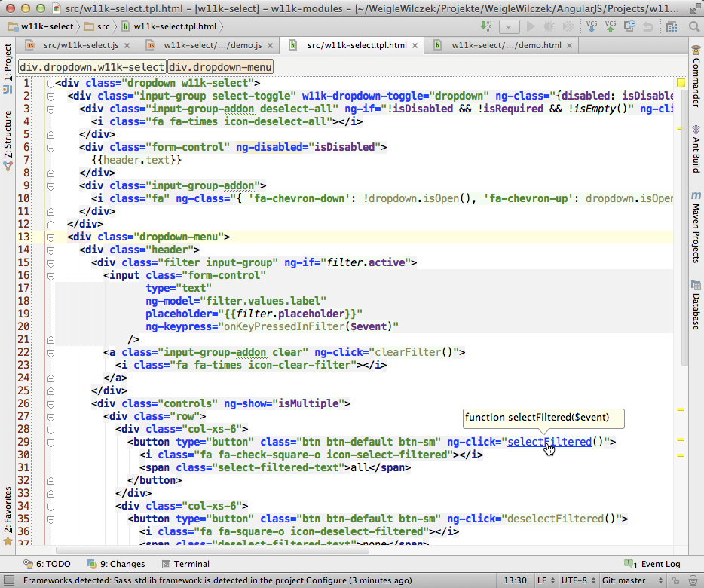Open the Event Log
Screen dimensions: 704x588
(x=652, y=564)
